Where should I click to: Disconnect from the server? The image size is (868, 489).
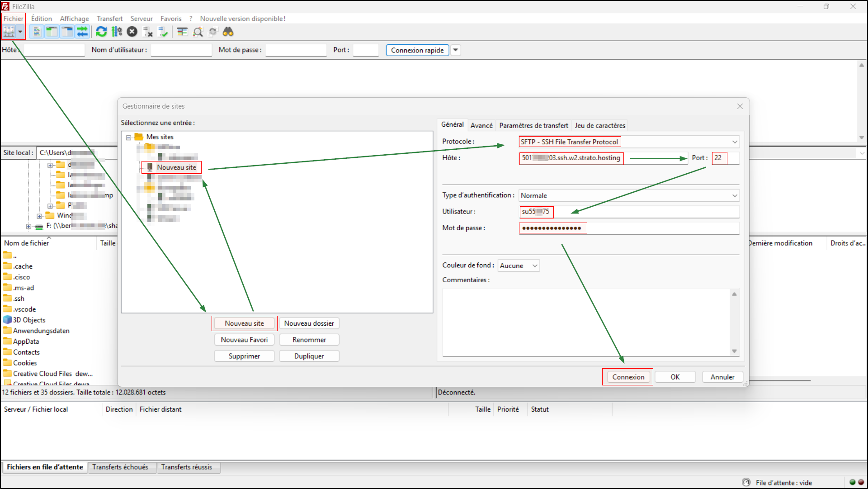148,32
